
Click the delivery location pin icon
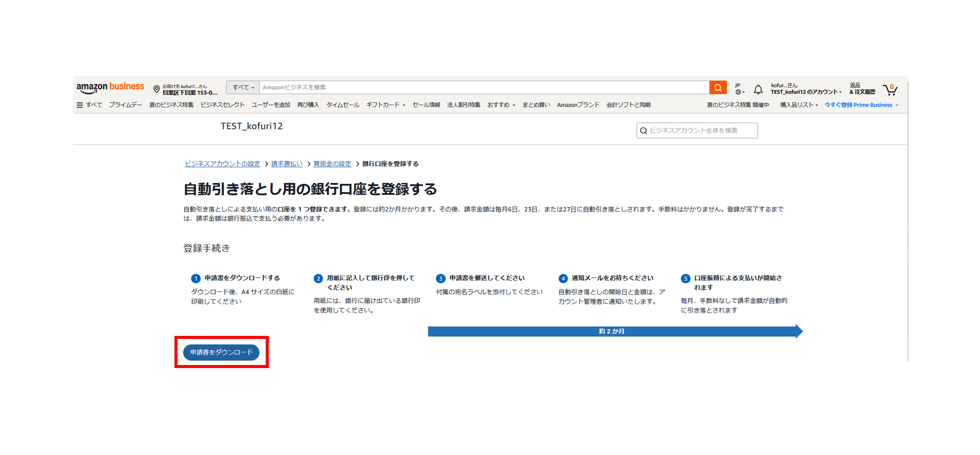point(156,89)
